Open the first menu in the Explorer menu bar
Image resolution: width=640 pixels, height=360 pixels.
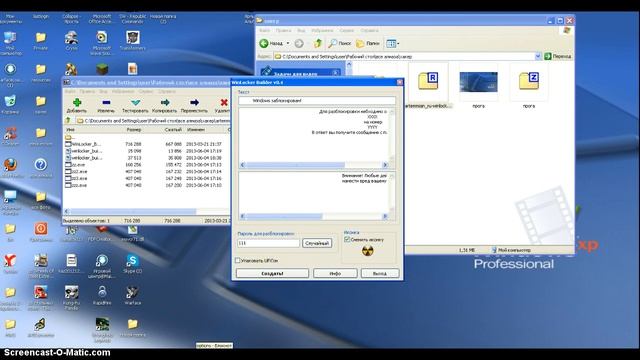click(x=264, y=31)
